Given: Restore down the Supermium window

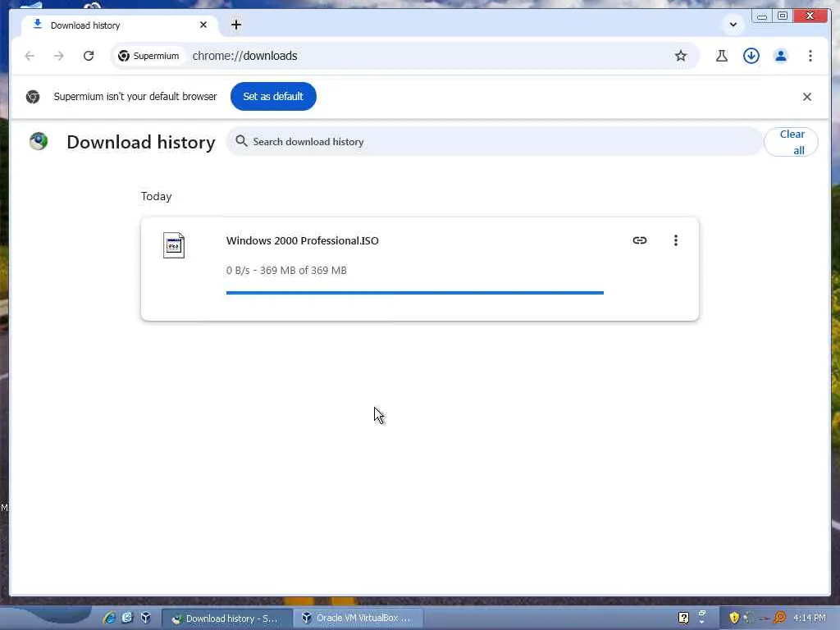Looking at the screenshot, I should 782,16.
